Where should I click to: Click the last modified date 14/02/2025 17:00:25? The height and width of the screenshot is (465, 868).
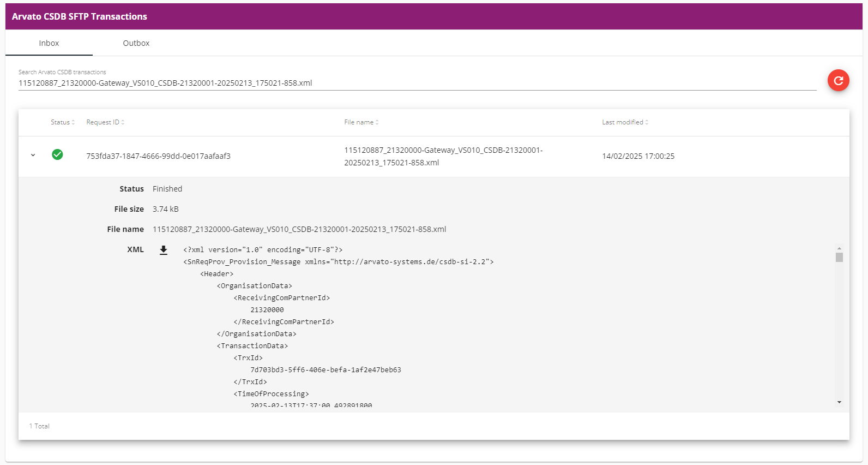(638, 156)
